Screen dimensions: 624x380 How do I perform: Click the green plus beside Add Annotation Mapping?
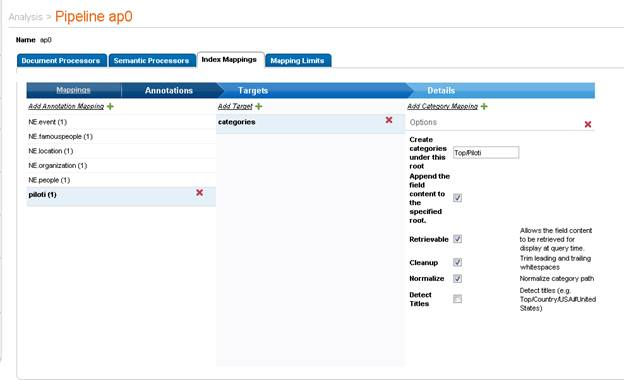(x=110, y=106)
